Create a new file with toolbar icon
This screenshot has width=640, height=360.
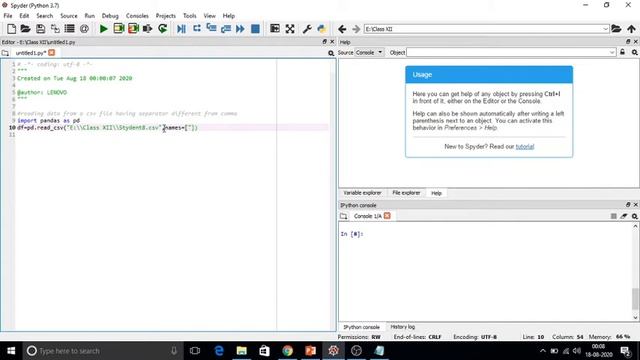click(11, 29)
